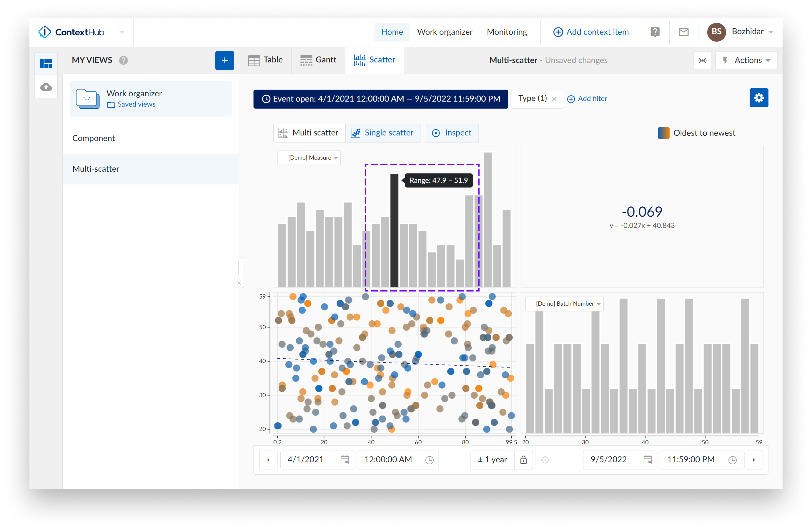Open the [Demo] Batch Number dropdown

(564, 304)
